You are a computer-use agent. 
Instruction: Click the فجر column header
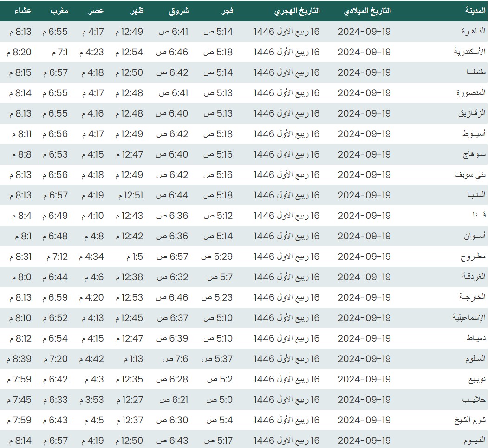[x=226, y=11]
